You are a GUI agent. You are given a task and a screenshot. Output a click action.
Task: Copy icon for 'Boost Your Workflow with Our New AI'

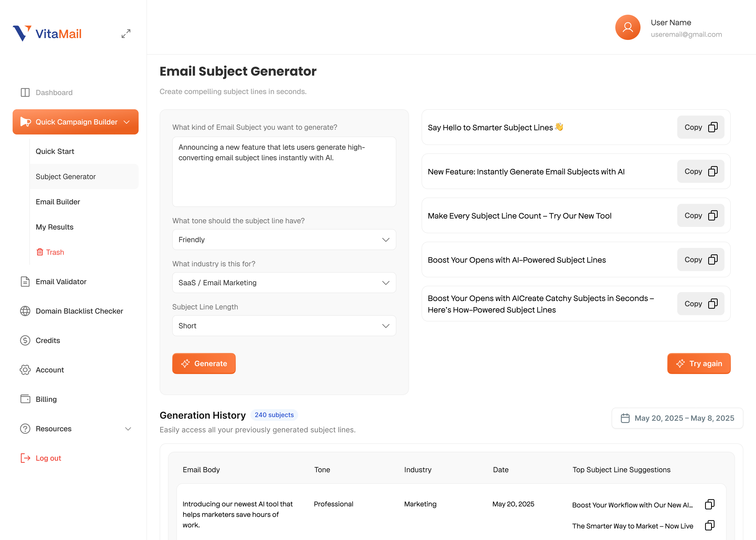click(710, 505)
